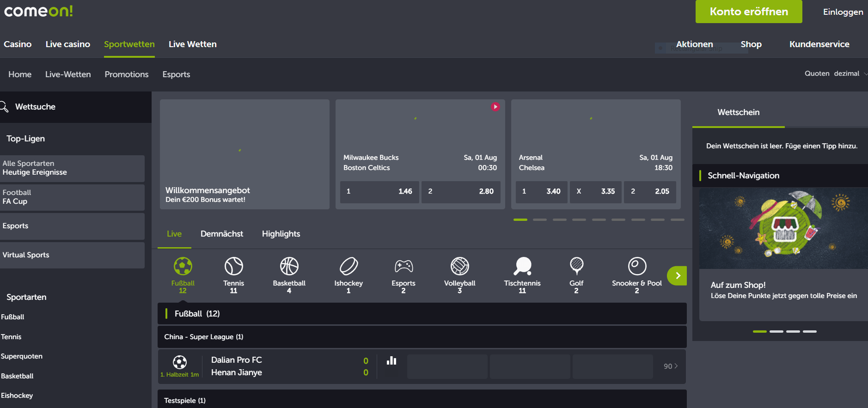Switch to the Highlights tab
The width and height of the screenshot is (868, 408).
tap(281, 234)
